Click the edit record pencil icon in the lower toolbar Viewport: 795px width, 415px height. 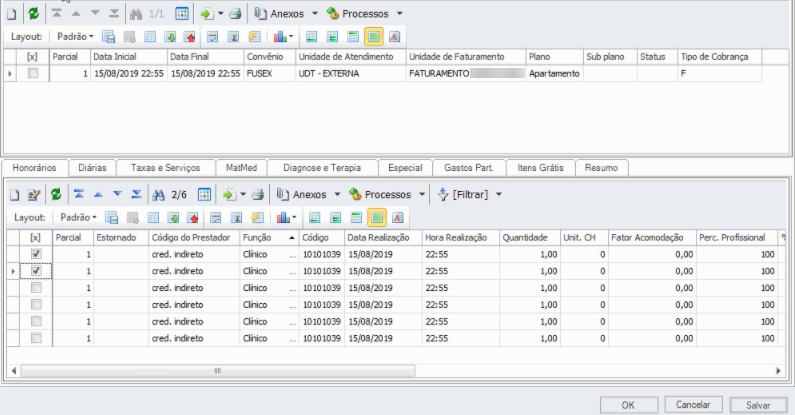pyautogui.click(x=34, y=195)
